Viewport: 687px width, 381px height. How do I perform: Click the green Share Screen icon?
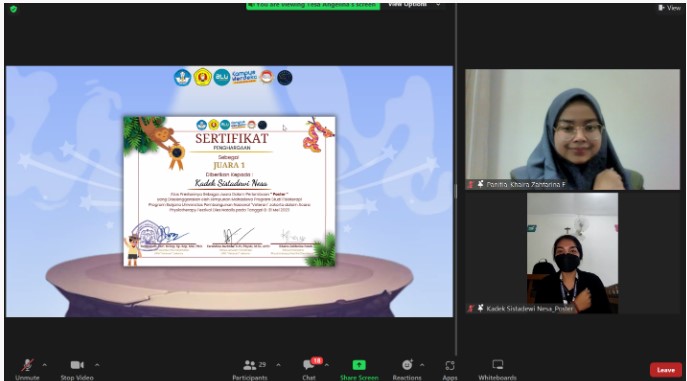(359, 365)
